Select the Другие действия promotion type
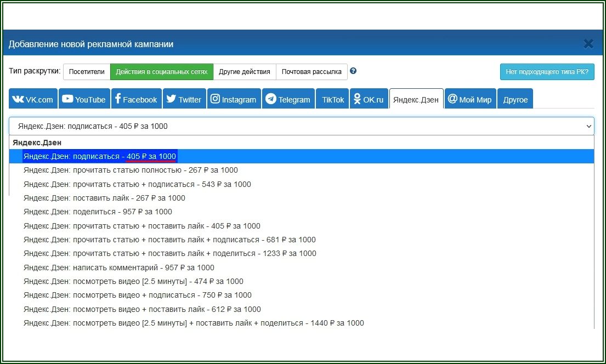 pos(244,72)
